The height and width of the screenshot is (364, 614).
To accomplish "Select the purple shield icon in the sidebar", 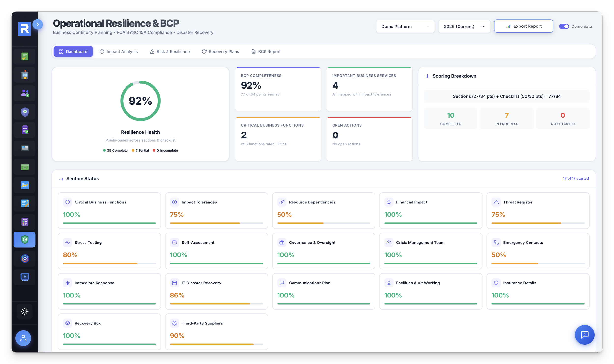I will pos(24,111).
